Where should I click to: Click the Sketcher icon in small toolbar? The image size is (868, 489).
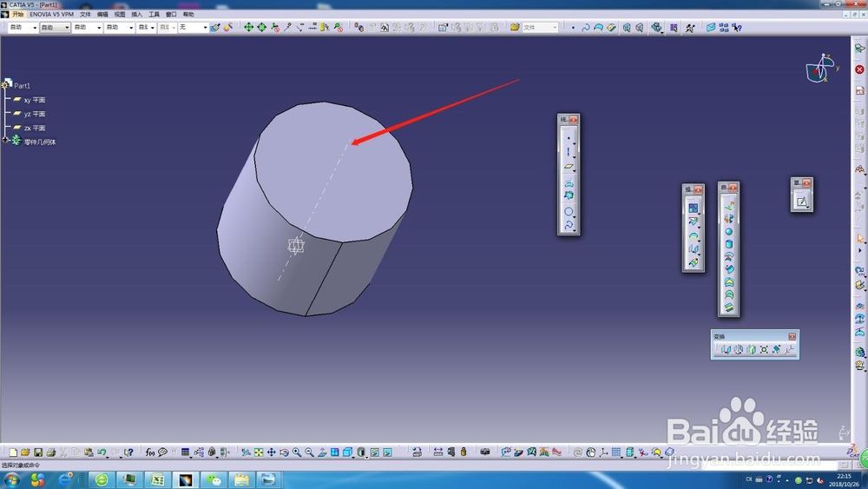(801, 201)
